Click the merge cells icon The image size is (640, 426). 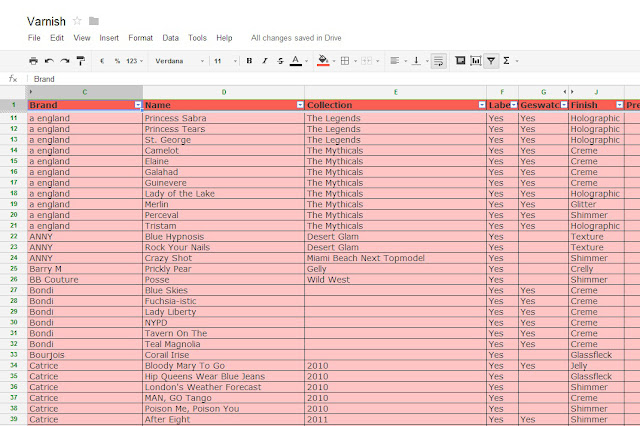367,61
